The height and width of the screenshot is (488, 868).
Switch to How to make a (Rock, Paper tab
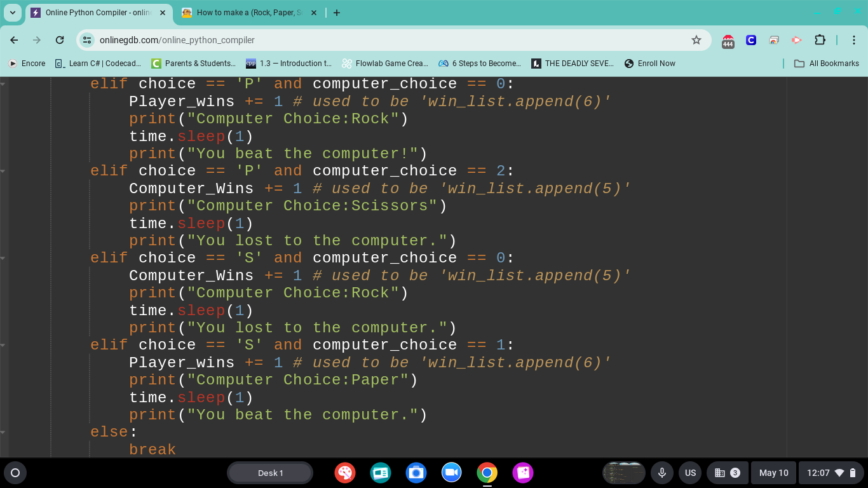249,13
